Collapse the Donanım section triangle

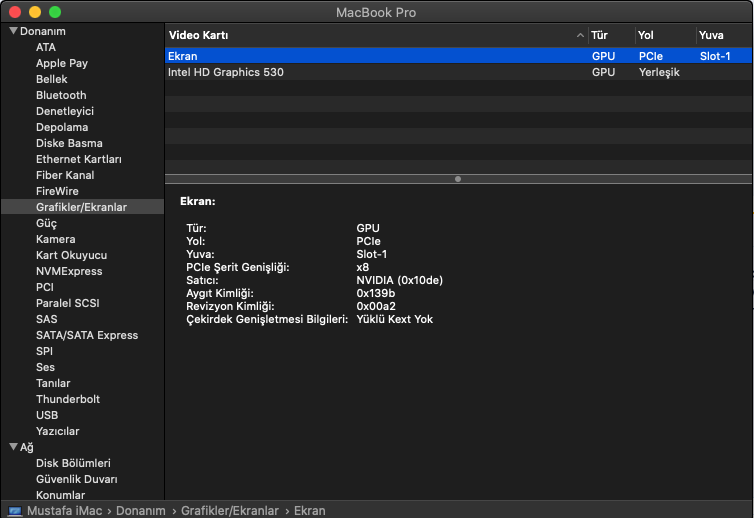tap(12, 31)
